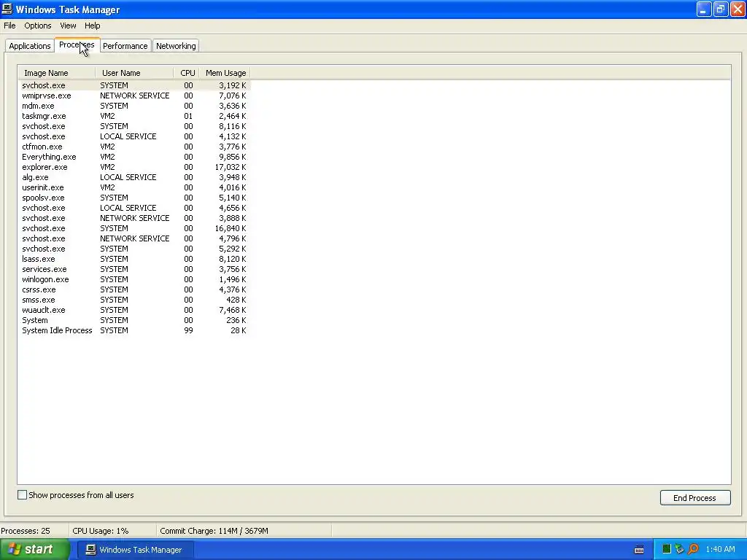
Task: Click Processes: 25 status bar entry
Action: point(26,531)
